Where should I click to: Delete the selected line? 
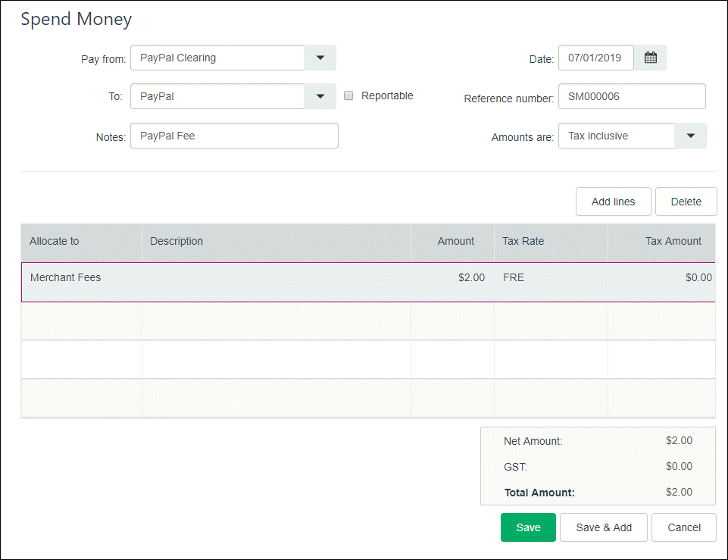(x=686, y=202)
